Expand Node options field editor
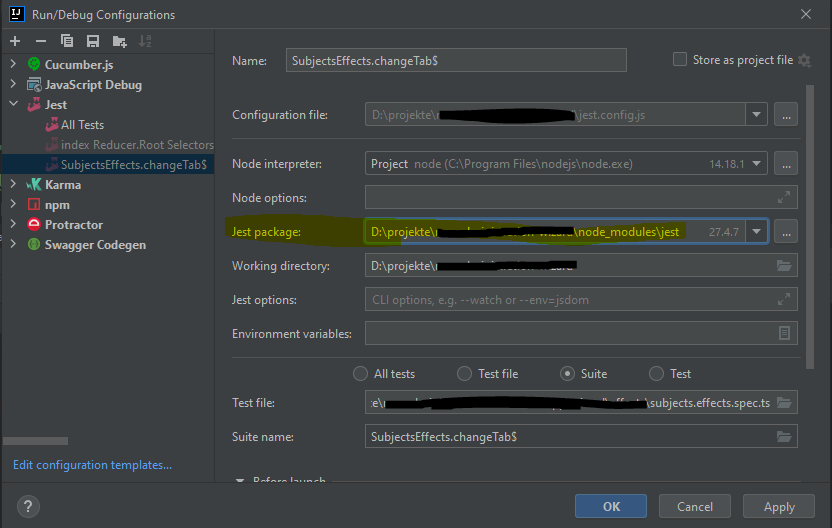This screenshot has height=528, width=832. (x=784, y=197)
